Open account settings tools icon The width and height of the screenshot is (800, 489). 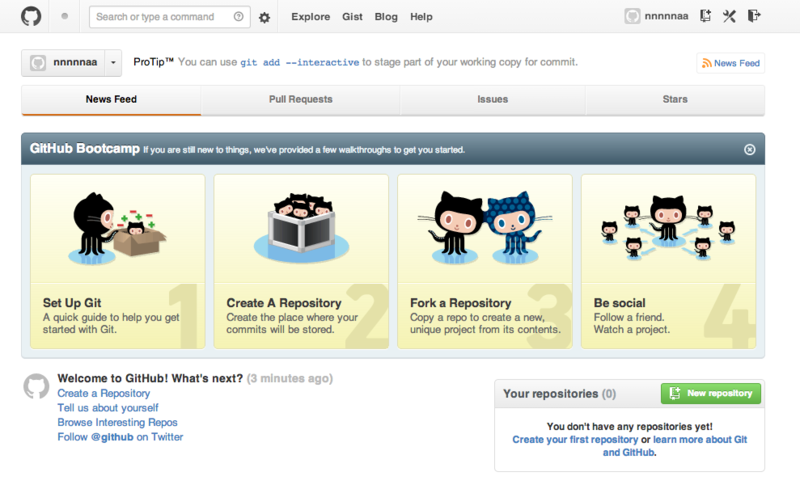(x=729, y=16)
